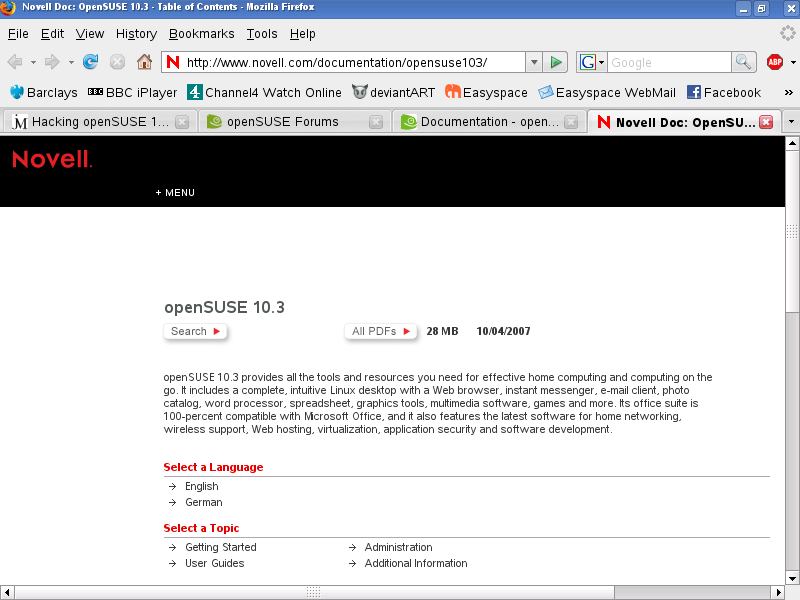Click the scroll right arrow
800x600 pixels.
coord(779,592)
